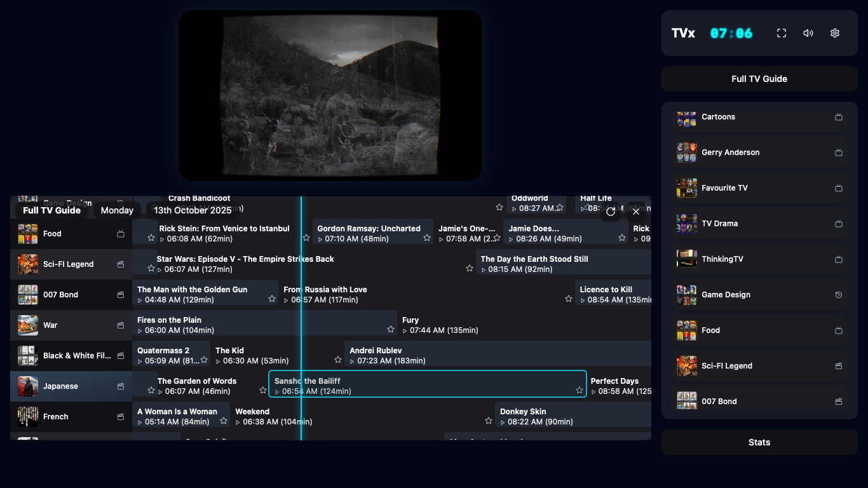Click the TV icon beside Cartoons in sidebar

839,117
